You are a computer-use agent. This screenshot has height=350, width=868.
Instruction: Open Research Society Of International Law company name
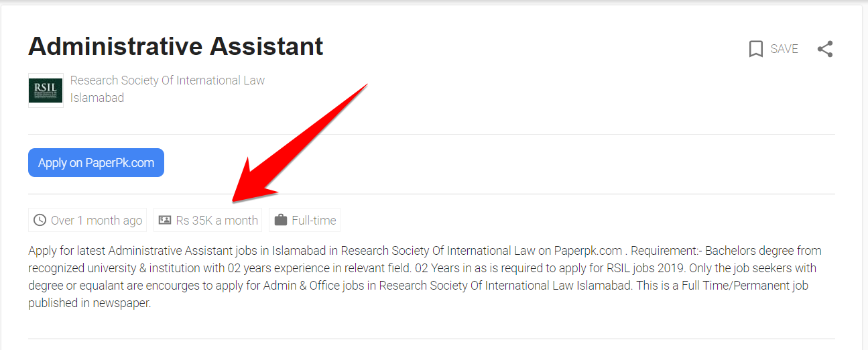168,80
